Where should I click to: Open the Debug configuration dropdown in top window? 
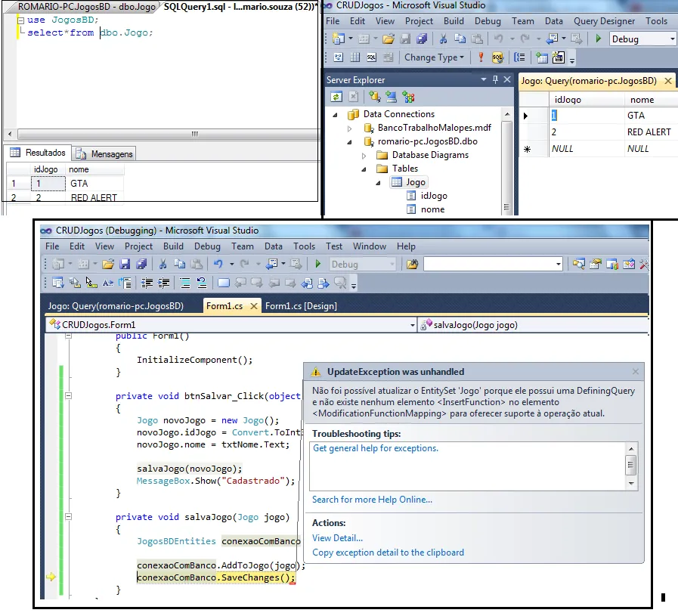[672, 39]
